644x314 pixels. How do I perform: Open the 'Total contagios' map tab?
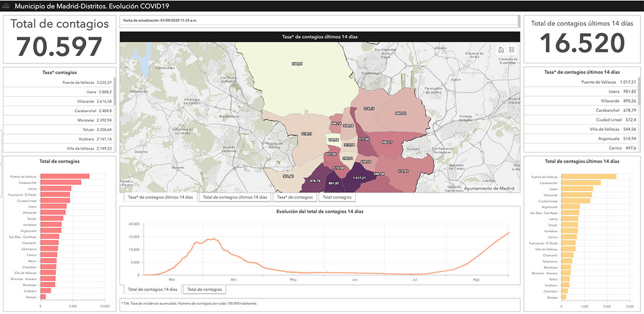(x=337, y=197)
